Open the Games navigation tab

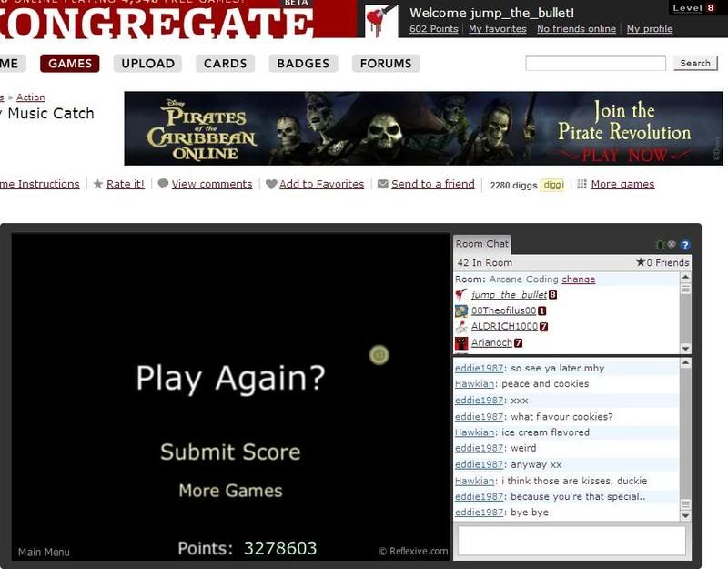(x=70, y=64)
